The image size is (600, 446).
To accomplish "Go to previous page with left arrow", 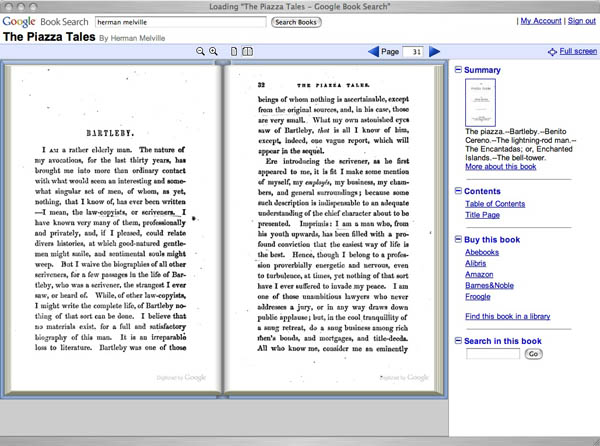I will click(373, 51).
